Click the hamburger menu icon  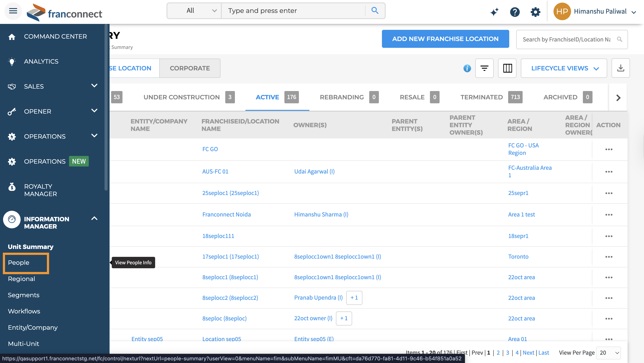[13, 11]
